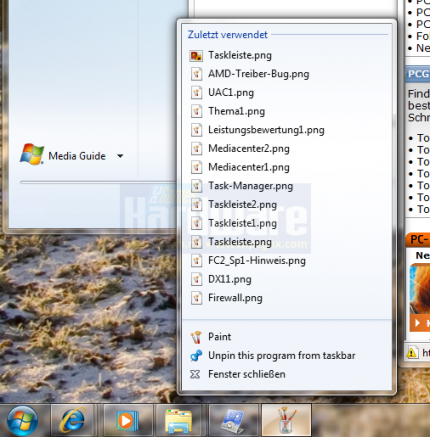Click the Mediacenter1.png file icon
The height and width of the screenshot is (437, 430).
196,167
